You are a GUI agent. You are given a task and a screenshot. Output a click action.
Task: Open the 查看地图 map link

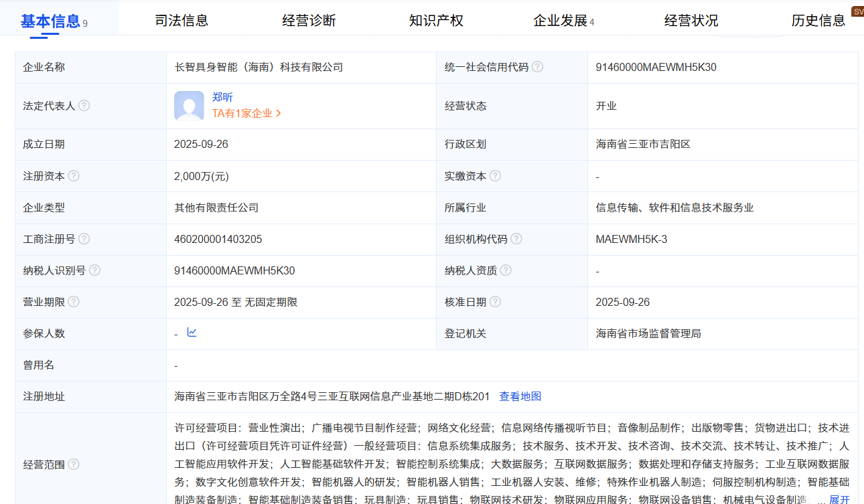point(520,396)
